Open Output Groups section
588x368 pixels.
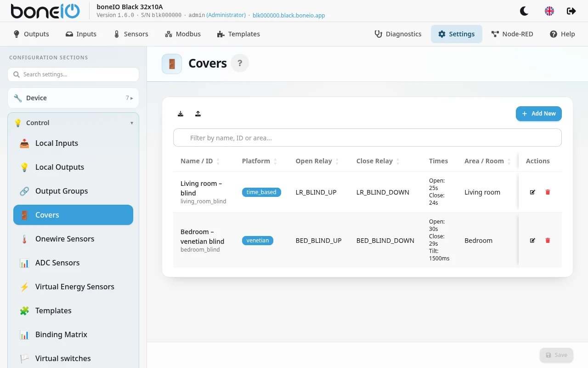pyautogui.click(x=73, y=191)
